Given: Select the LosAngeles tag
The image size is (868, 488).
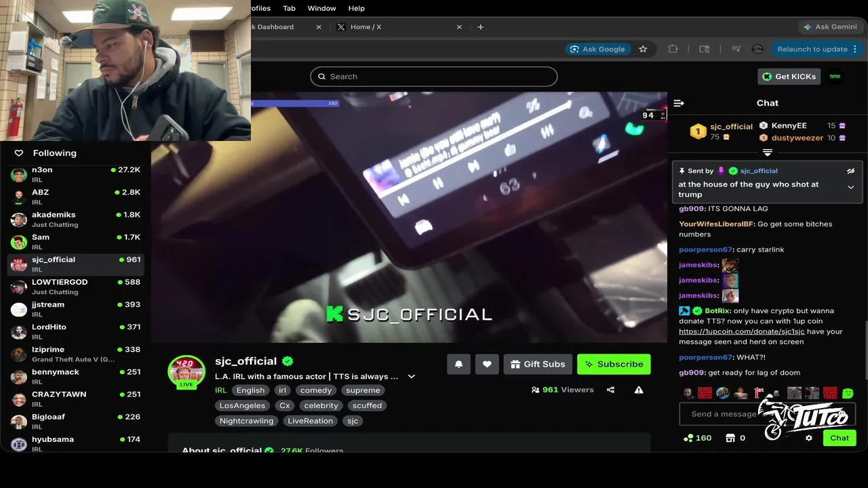Looking at the screenshot, I should pyautogui.click(x=243, y=405).
